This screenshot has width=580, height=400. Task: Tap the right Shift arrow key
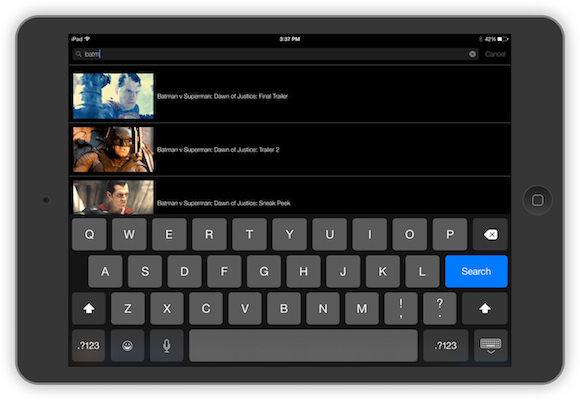pyautogui.click(x=485, y=308)
